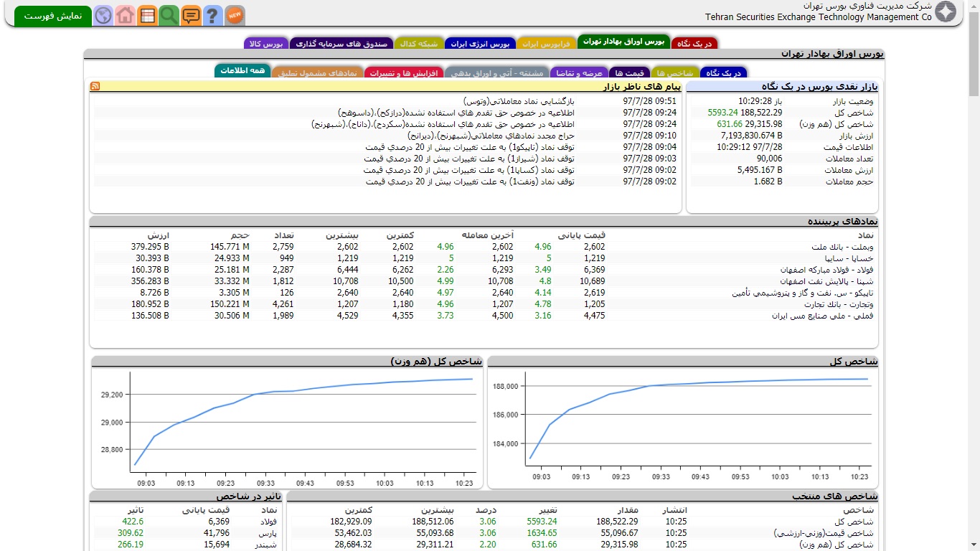This screenshot has width=980, height=551.
Task: Select the همه اطلاعات sub-tab
Action: 242,70
